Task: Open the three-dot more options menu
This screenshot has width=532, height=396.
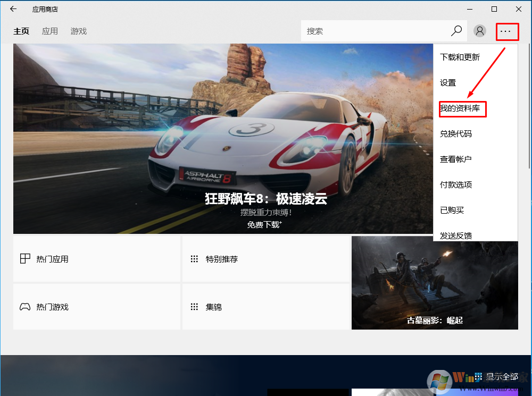Action: pos(505,31)
